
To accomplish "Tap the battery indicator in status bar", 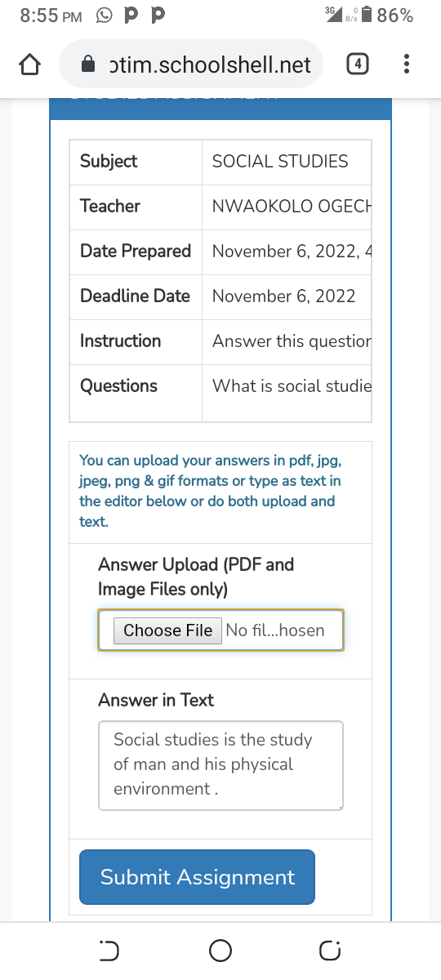I will (367, 15).
